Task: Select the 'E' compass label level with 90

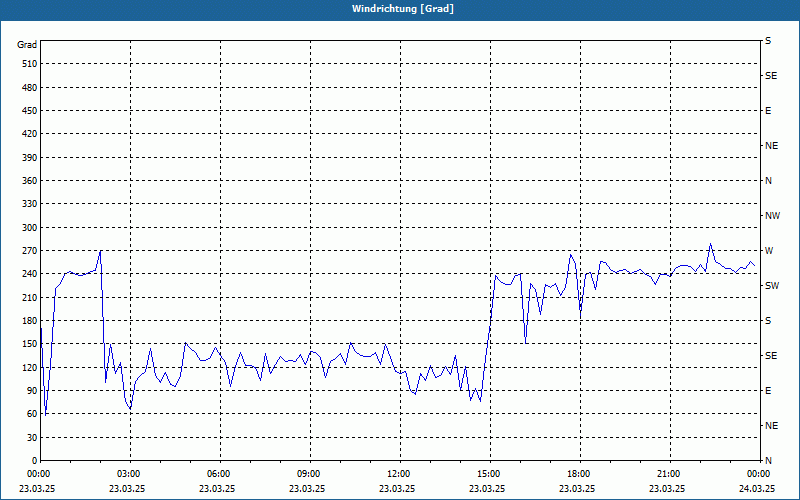Action: coord(768,391)
